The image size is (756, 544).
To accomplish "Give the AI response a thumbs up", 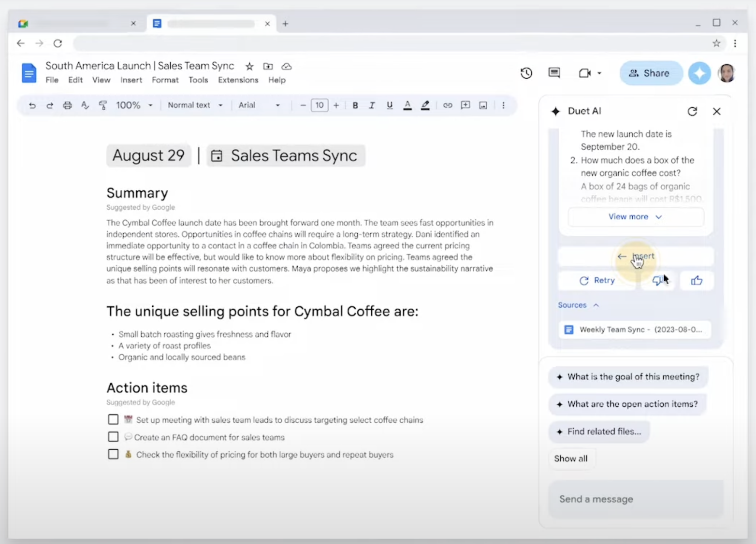I will click(697, 281).
